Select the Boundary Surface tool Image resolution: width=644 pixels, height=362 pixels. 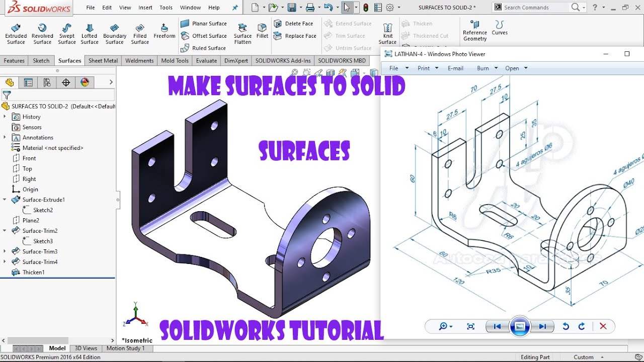click(115, 33)
